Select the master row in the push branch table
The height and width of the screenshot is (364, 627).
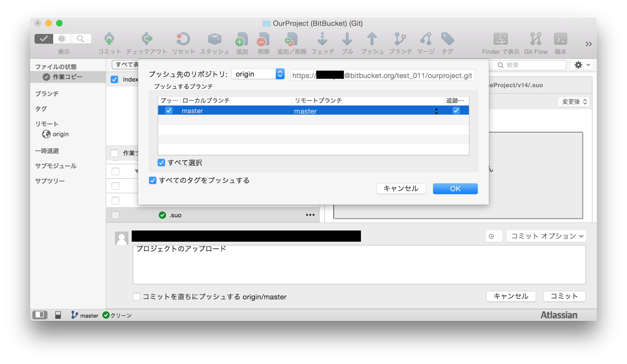(x=313, y=110)
